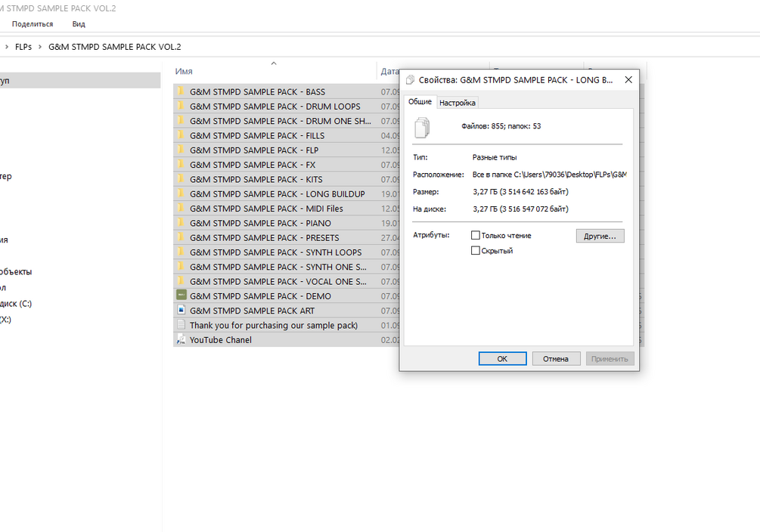Click the FILLS folder icon
Screen dimensions: 760x532
pyautogui.click(x=181, y=135)
